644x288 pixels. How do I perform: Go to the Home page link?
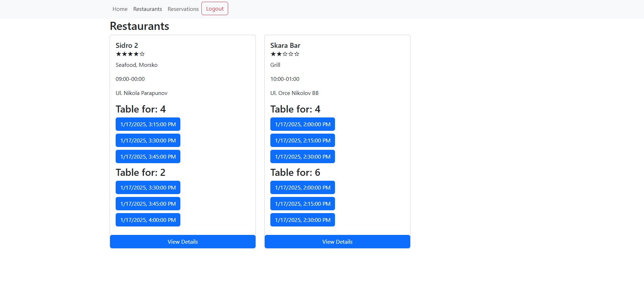pos(120,9)
